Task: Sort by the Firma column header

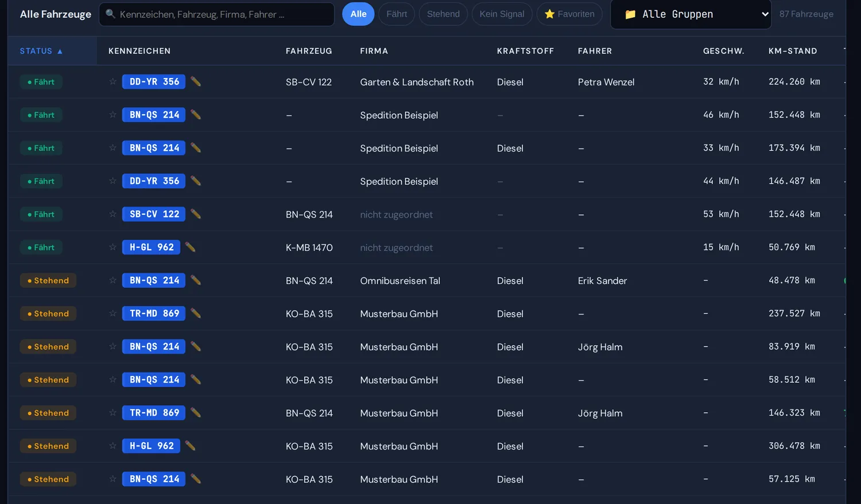Action: coord(374,51)
